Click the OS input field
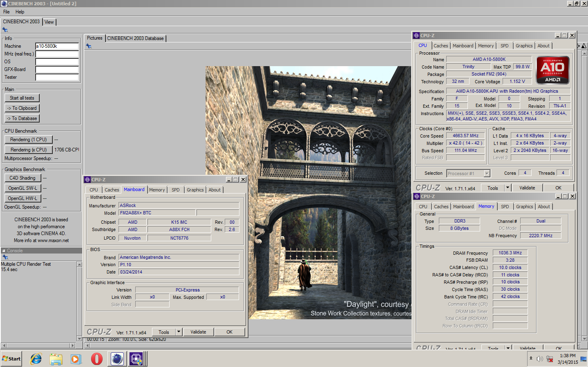This screenshot has height=367, width=588. click(57, 62)
